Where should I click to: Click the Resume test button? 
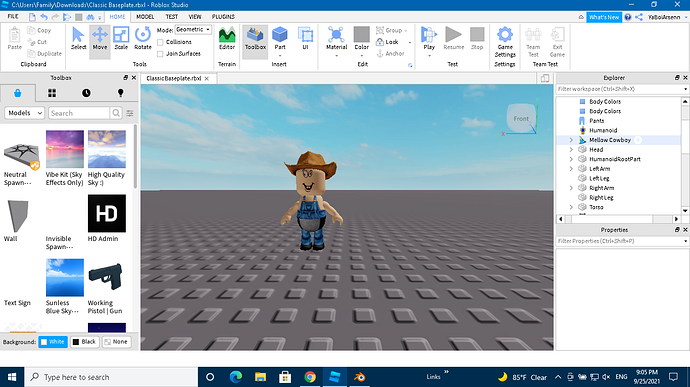454,38
